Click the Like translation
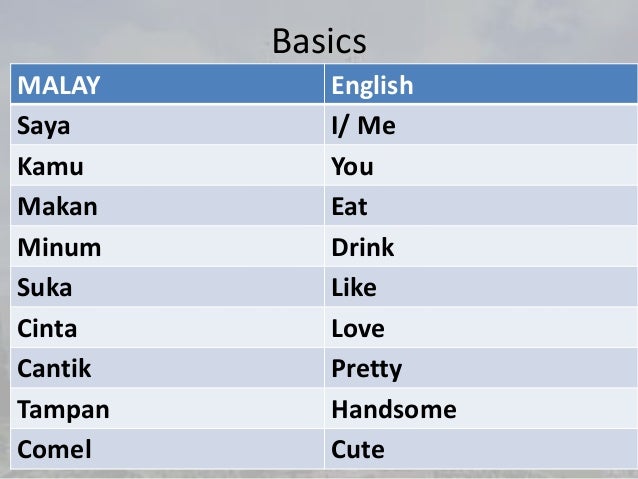 point(354,287)
